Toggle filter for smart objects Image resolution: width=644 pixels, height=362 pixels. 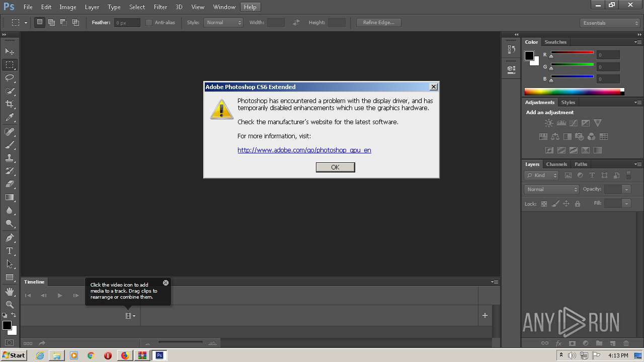tap(616, 175)
